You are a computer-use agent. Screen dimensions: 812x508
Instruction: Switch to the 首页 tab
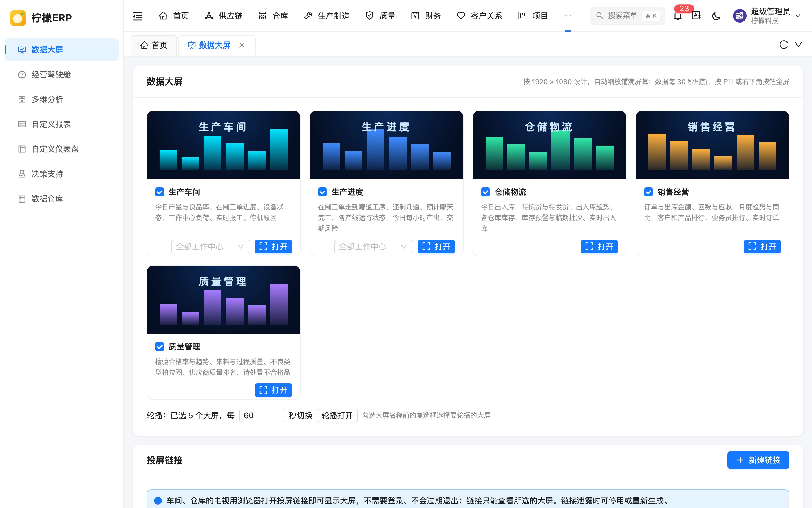[x=154, y=45]
